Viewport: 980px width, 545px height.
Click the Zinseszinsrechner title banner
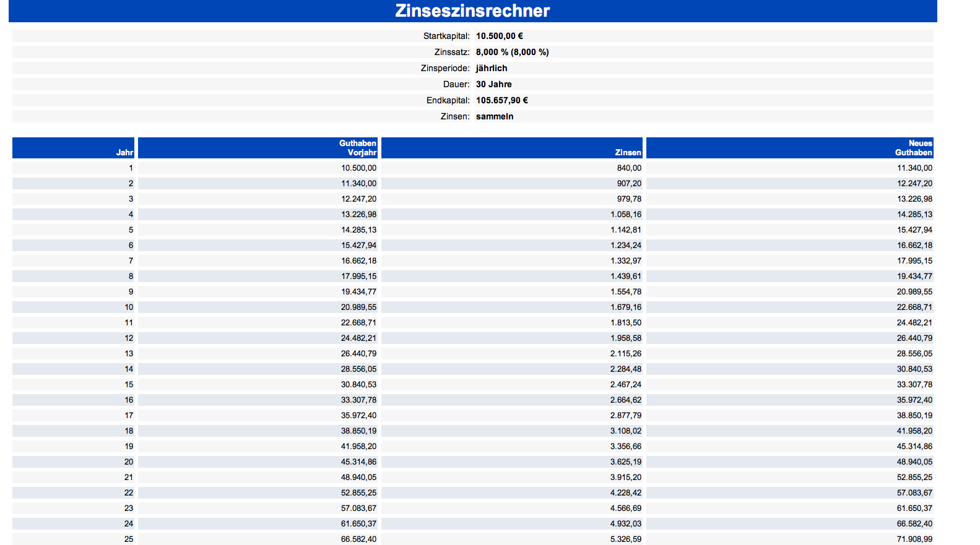472,11
